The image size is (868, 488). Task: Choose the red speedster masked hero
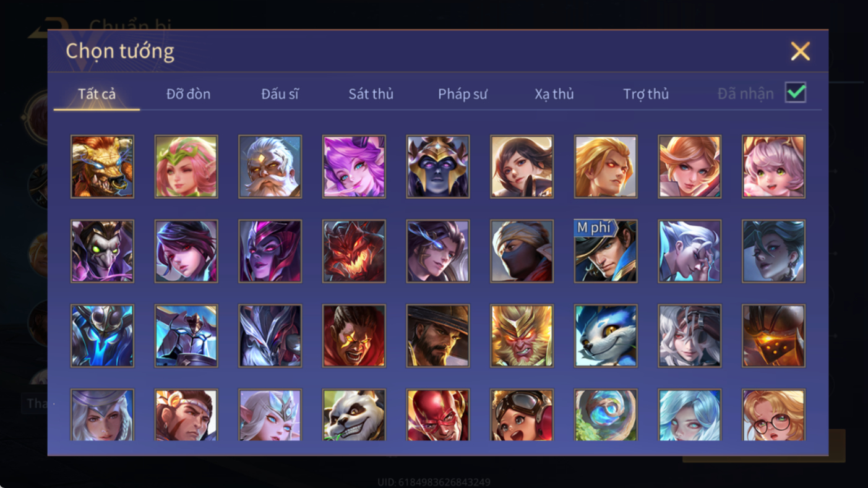[438, 414]
